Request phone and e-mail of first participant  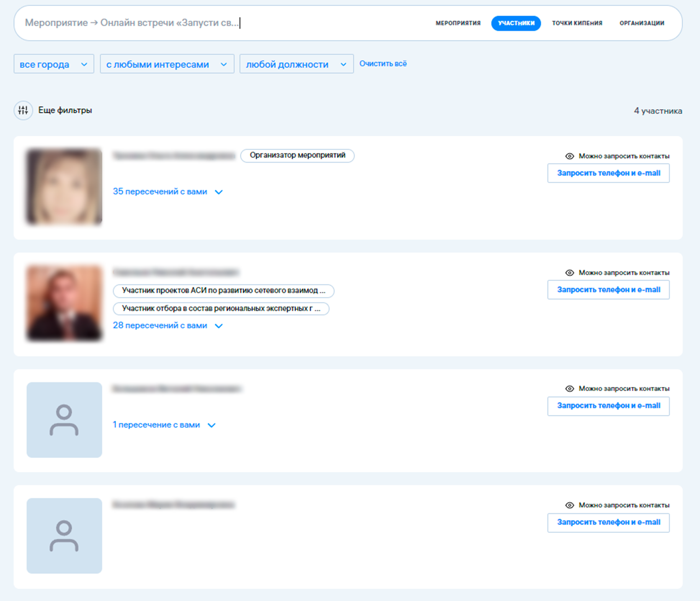(608, 173)
